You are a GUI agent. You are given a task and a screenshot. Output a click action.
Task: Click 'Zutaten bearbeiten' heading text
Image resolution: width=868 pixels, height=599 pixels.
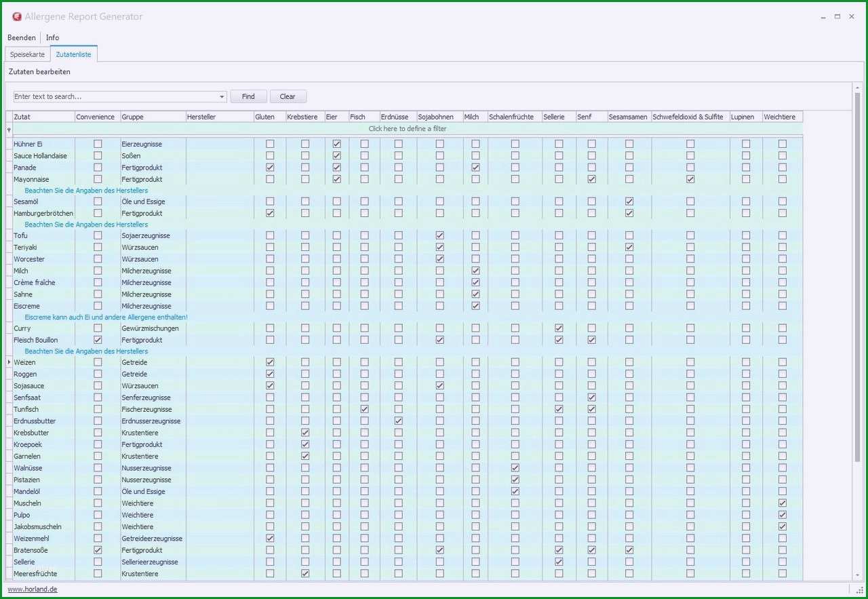tap(39, 72)
